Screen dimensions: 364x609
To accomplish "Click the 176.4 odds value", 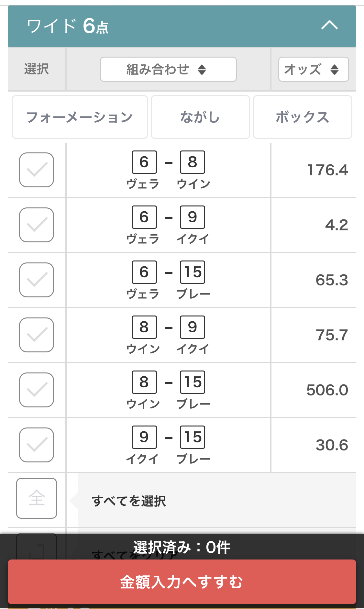I will pyautogui.click(x=327, y=170).
